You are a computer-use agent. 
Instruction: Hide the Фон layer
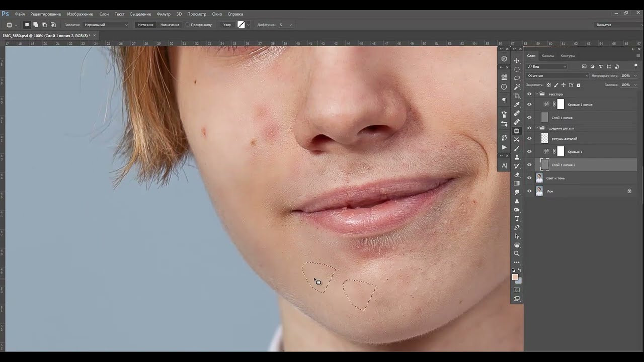[x=529, y=191]
